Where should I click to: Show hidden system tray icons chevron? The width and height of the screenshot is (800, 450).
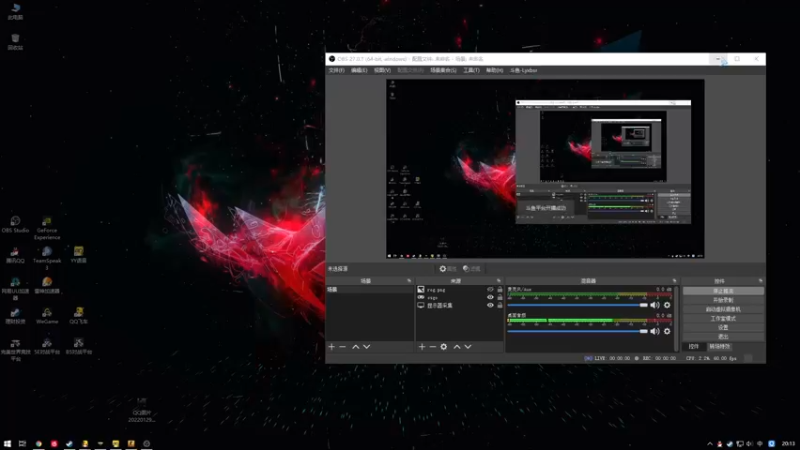pos(710,444)
